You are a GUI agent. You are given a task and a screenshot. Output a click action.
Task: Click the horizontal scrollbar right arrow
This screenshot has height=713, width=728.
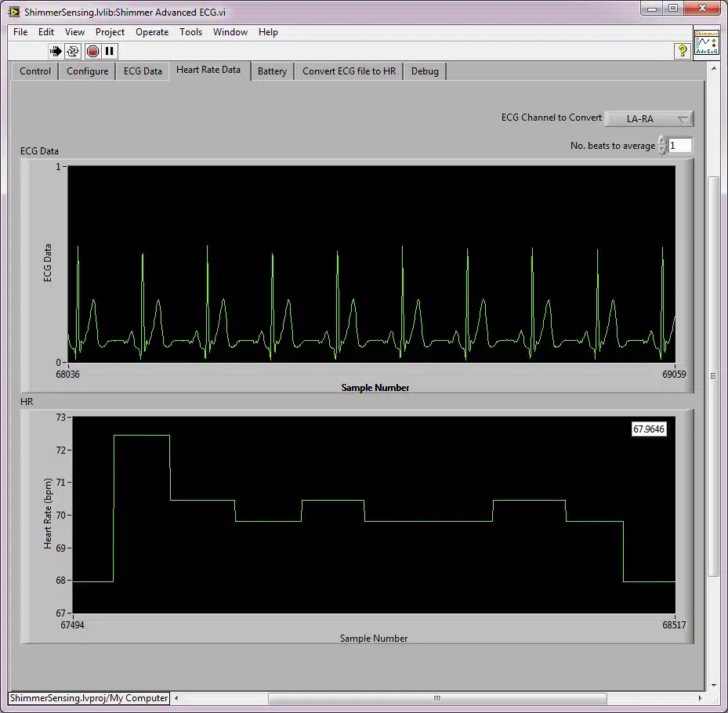700,698
